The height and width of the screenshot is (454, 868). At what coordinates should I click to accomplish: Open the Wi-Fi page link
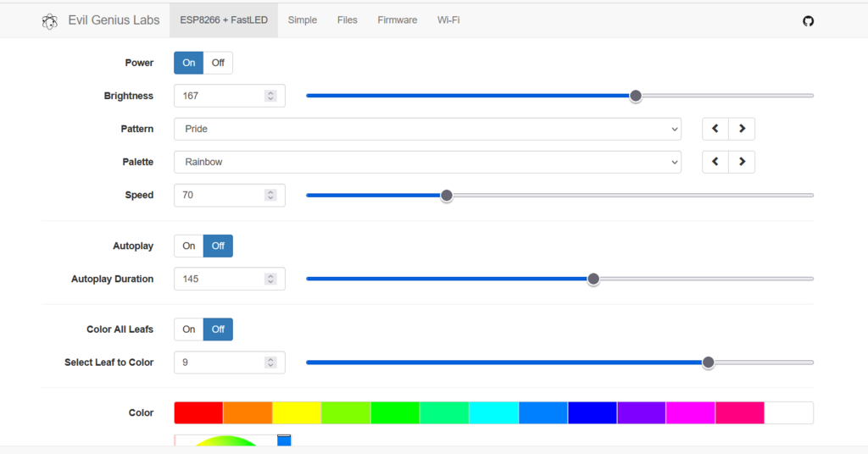point(448,20)
